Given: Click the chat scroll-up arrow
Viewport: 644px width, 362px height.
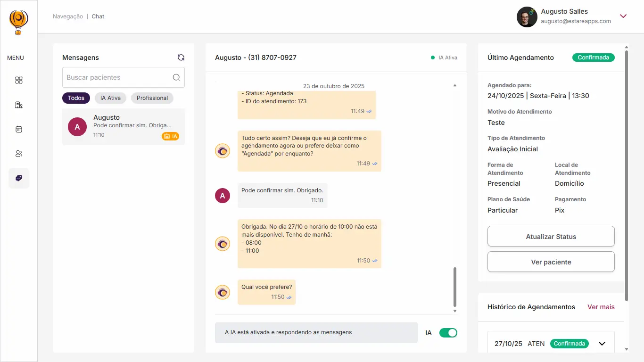Looking at the screenshot, I should click(x=454, y=85).
